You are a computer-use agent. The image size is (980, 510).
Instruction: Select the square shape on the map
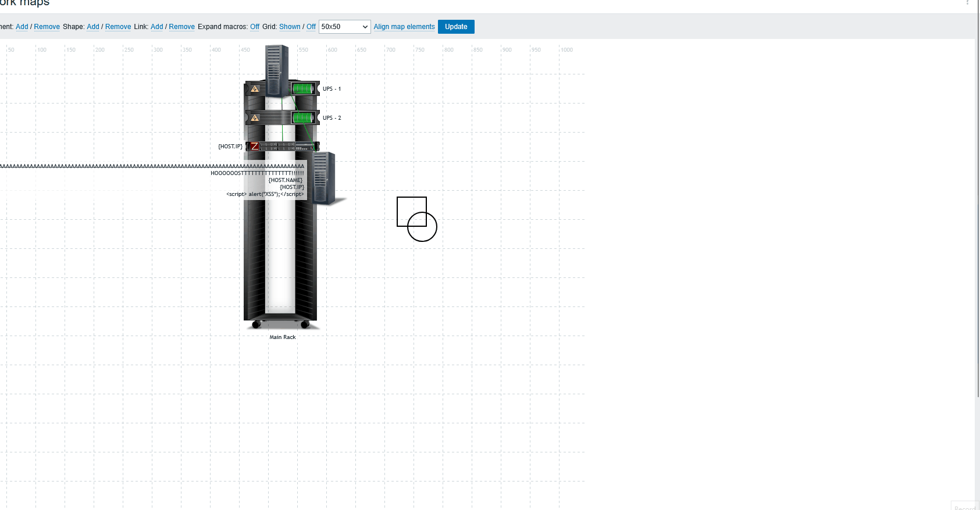click(x=412, y=212)
